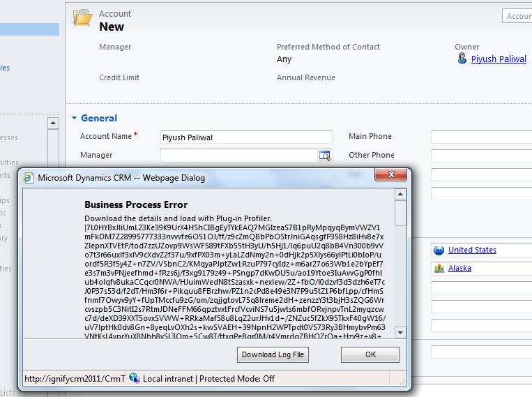Click dialog scrollbar down arrow

[x=400, y=333]
